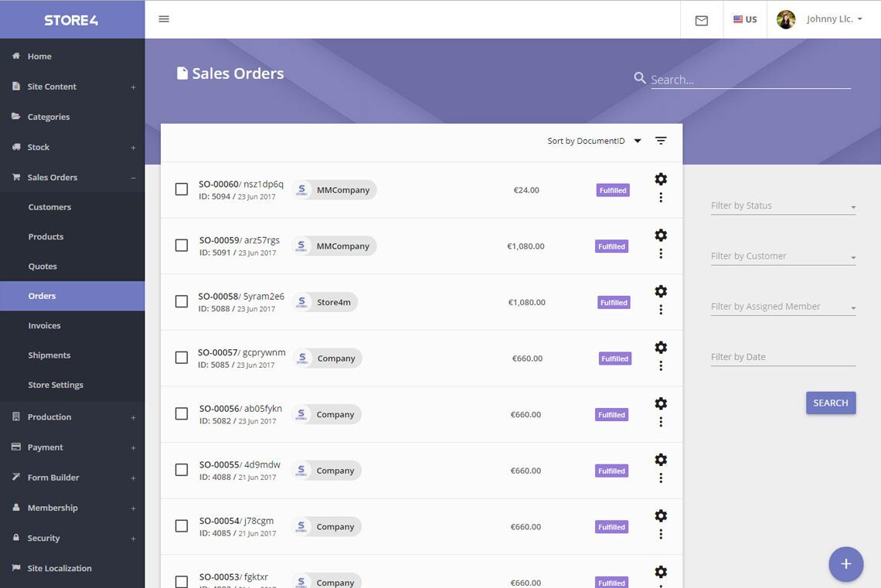The height and width of the screenshot is (588, 881).
Task: Check the box for order SO-00060
Action: (182, 189)
